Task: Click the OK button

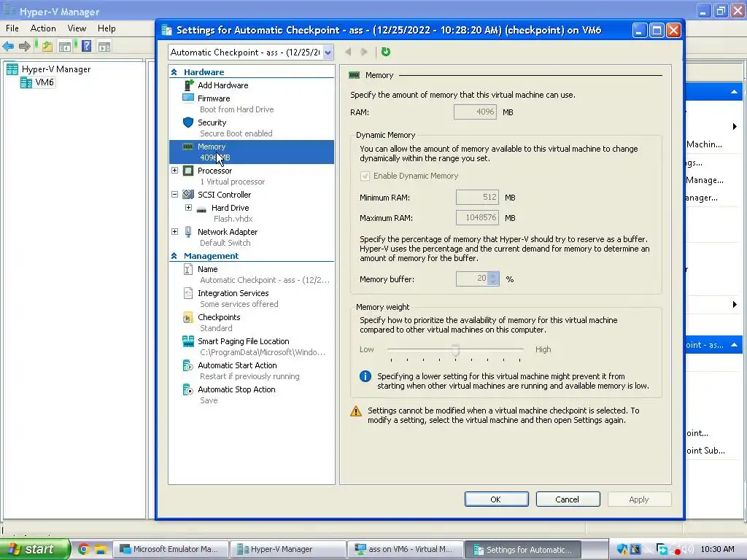Action: pyautogui.click(x=496, y=499)
